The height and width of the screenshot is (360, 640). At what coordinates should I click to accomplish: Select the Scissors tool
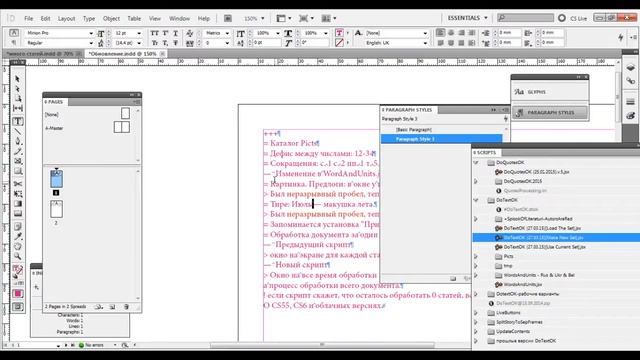pos(18,184)
